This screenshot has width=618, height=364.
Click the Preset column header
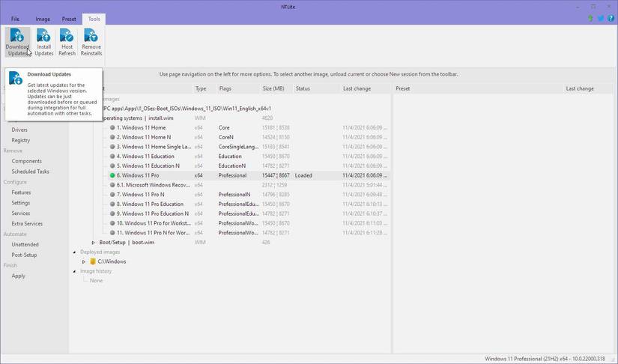479,88
